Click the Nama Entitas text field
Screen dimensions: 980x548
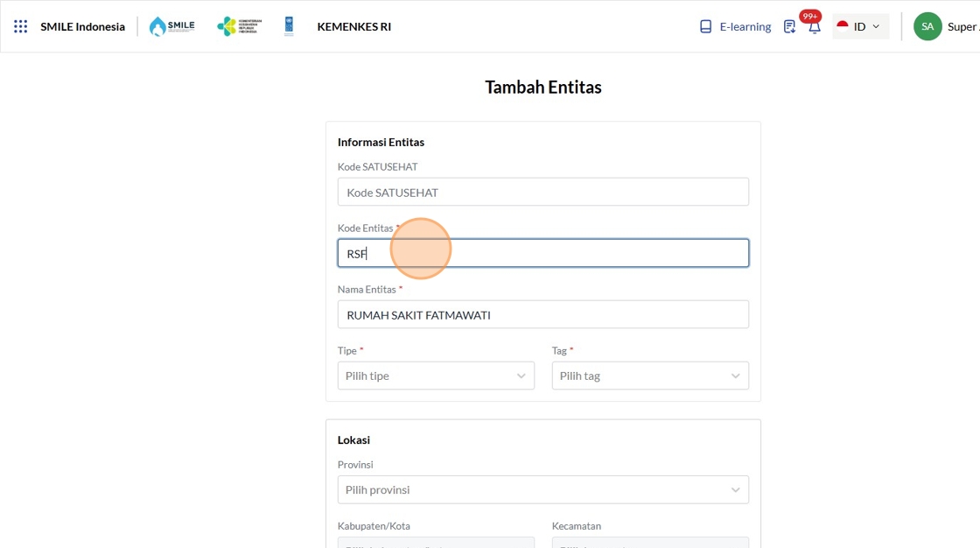(542, 314)
